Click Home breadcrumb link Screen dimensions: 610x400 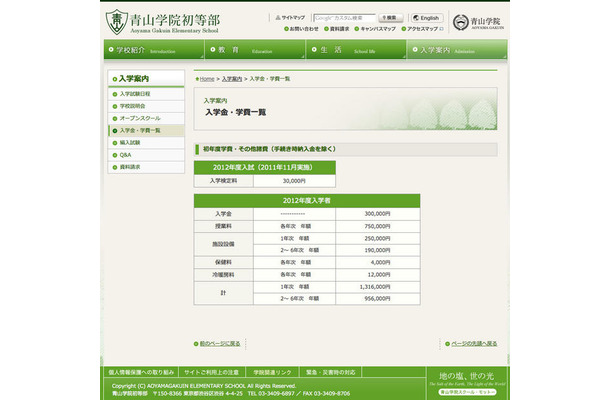pyautogui.click(x=207, y=79)
